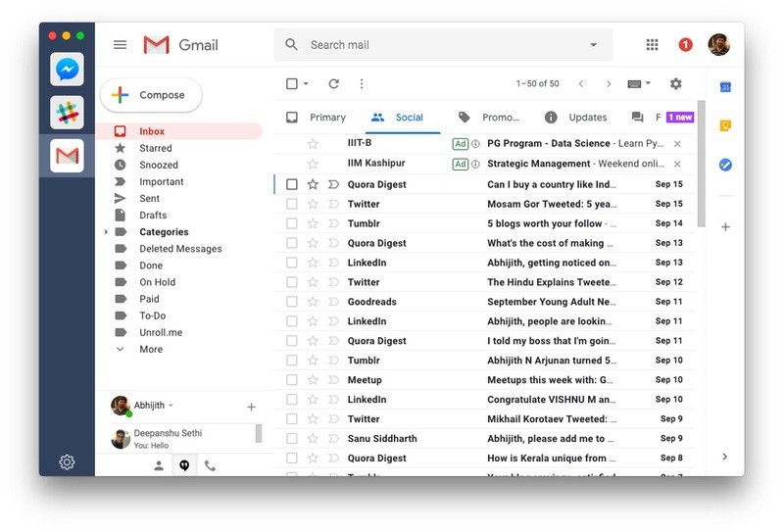Open the three-dot More options menu
This screenshot has height=532, width=784.
362,83
